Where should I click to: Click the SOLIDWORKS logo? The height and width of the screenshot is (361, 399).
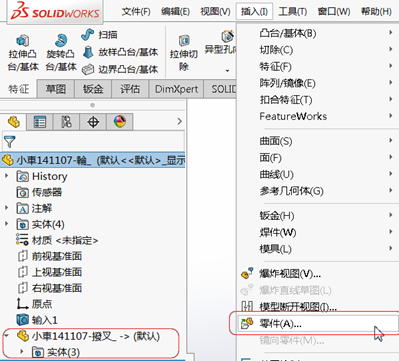tap(55, 11)
